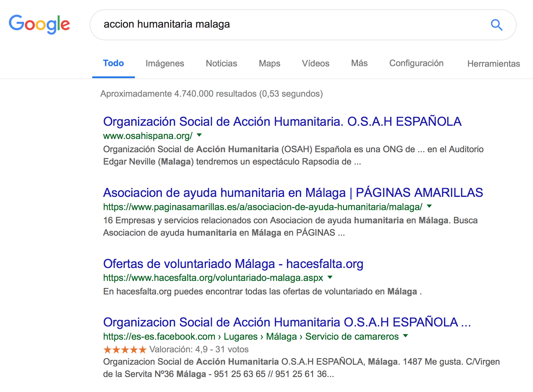The image size is (533, 392).
Task: Select the Todo tab
Action: (113, 63)
